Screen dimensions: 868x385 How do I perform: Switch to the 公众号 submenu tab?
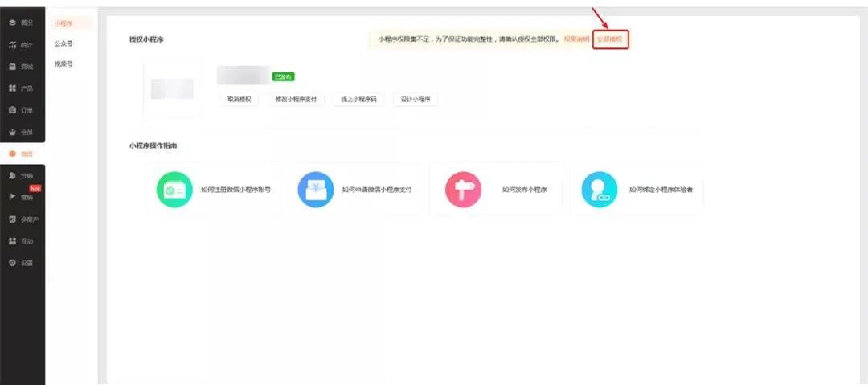point(63,43)
